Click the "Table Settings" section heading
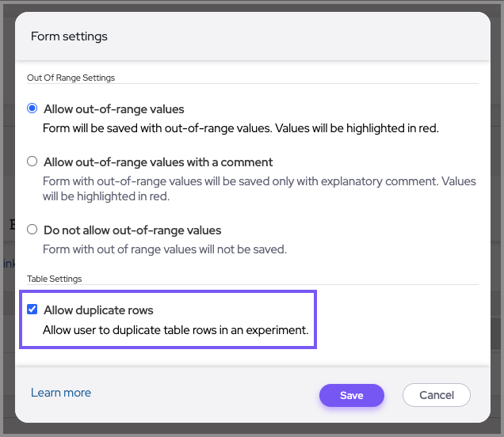Image resolution: width=504 pixels, height=437 pixels. [55, 279]
